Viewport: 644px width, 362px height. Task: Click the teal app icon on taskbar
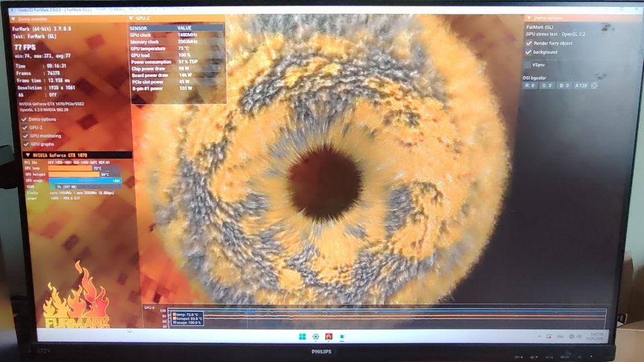coord(342,336)
